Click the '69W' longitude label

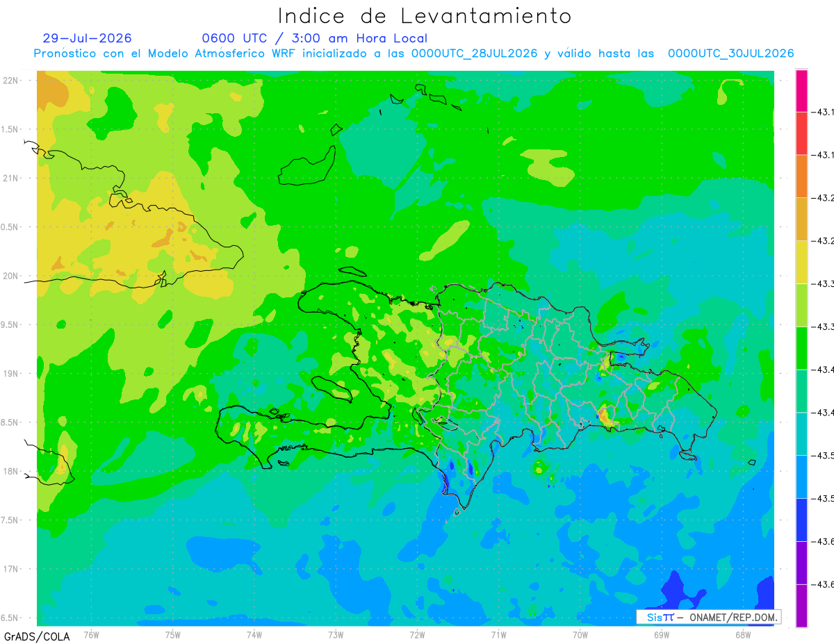[x=662, y=634]
